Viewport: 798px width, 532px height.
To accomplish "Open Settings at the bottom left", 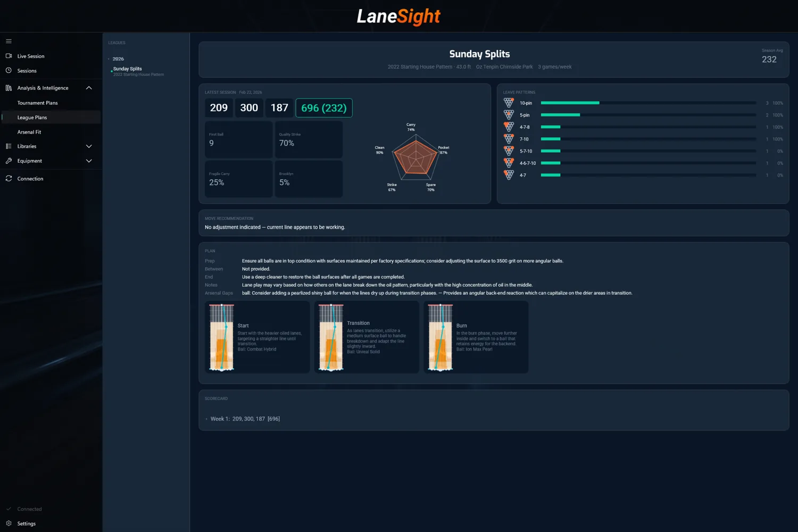I will point(24,523).
